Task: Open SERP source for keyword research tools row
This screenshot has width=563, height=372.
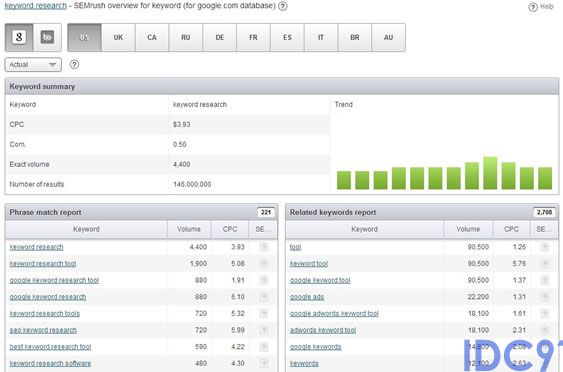Action: coord(264,313)
